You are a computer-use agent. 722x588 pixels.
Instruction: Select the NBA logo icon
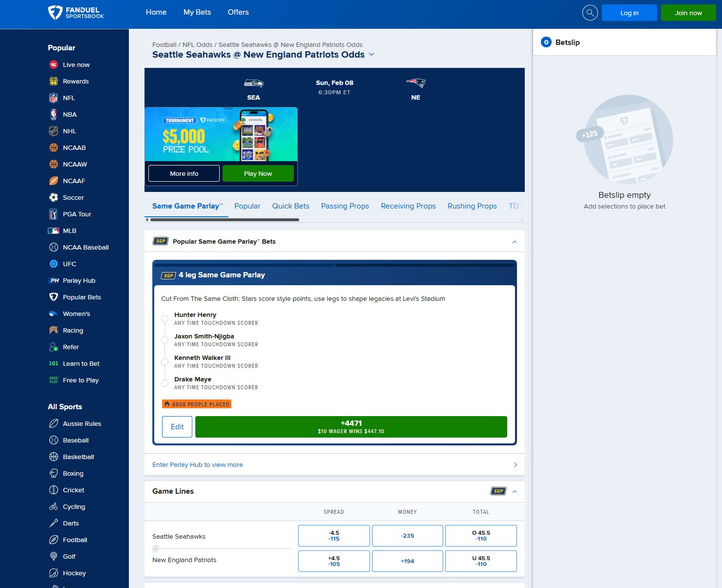click(x=54, y=114)
